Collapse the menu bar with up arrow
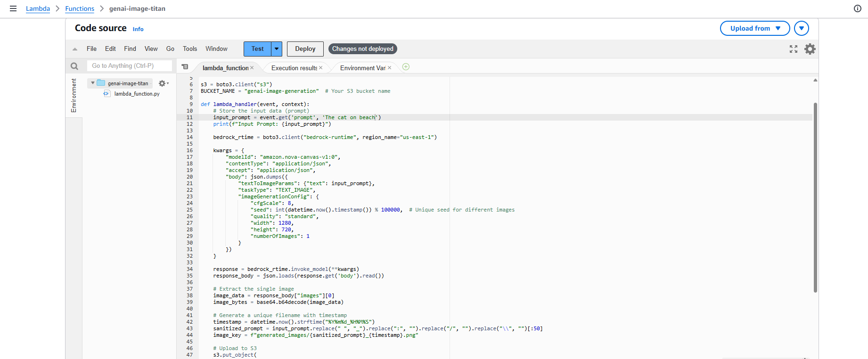This screenshot has height=359, width=868. click(74, 49)
